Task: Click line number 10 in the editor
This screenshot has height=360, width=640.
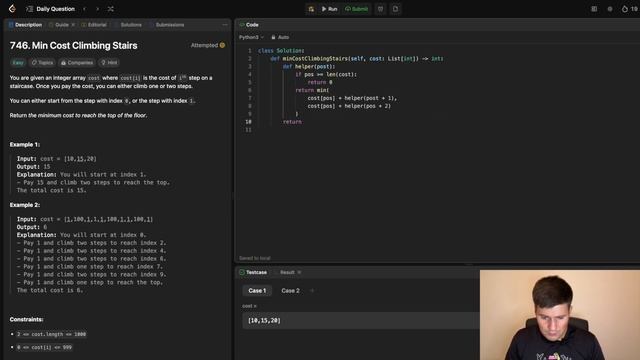Action: [249, 122]
